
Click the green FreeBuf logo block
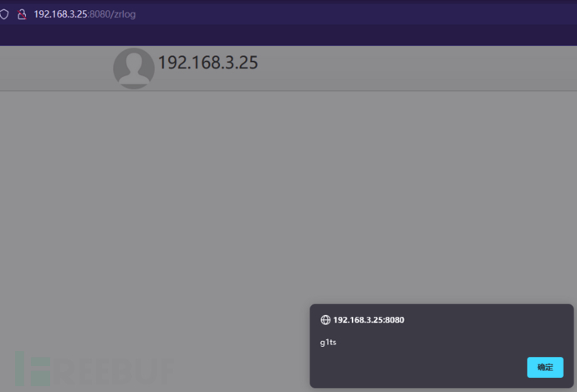tap(33, 369)
